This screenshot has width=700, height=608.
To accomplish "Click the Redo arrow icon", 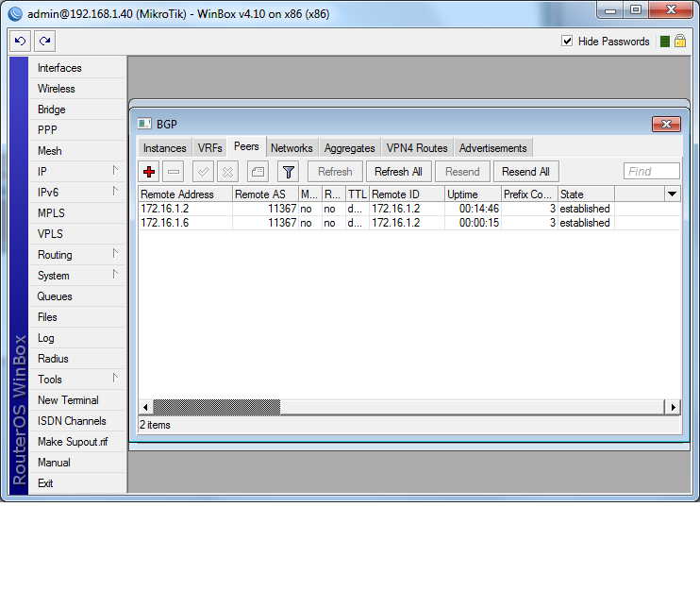I will click(x=44, y=42).
